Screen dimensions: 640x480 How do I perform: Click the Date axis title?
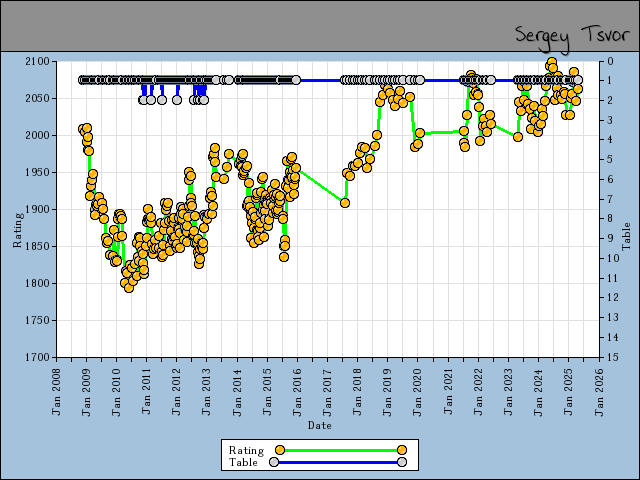click(320, 425)
